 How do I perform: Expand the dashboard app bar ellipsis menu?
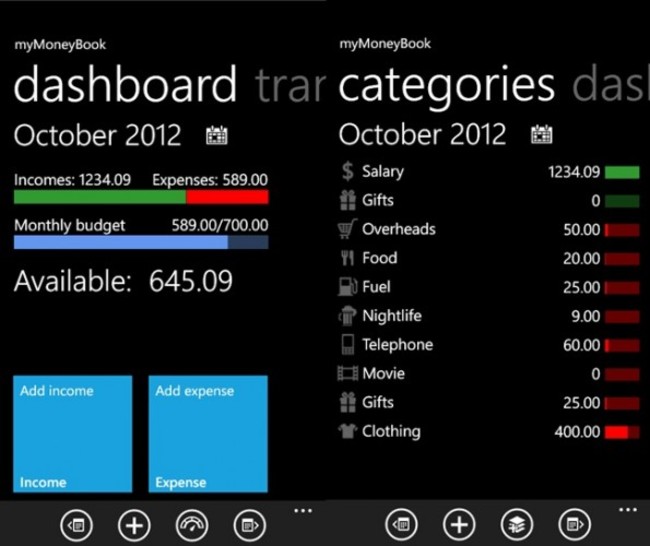(303, 511)
